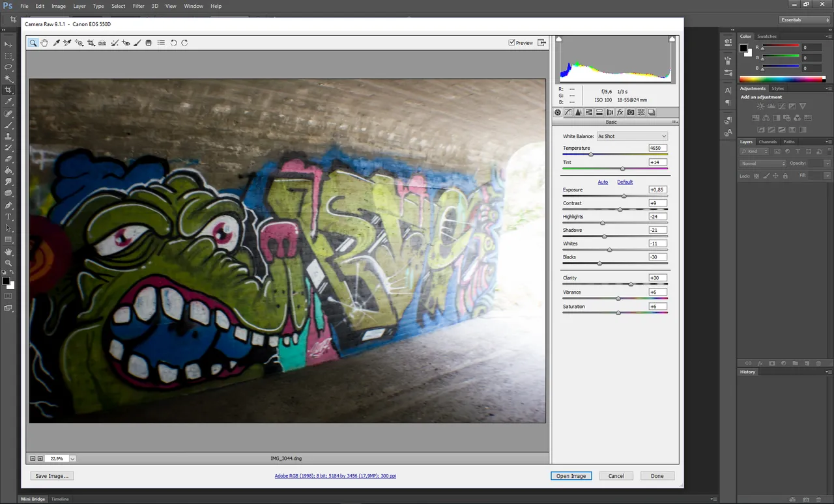This screenshot has height=504, width=834.
Task: Click the Exposure slider handle
Action: point(624,196)
